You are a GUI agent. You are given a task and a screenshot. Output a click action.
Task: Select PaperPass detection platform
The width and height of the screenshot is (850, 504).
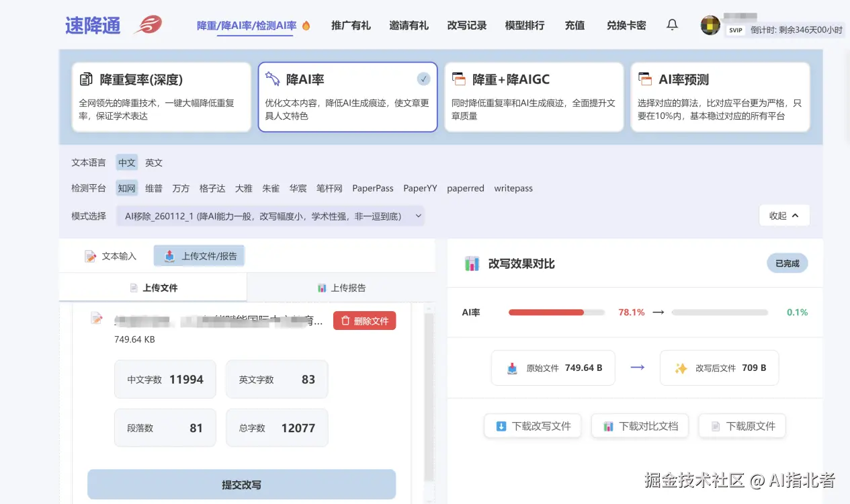pyautogui.click(x=372, y=188)
